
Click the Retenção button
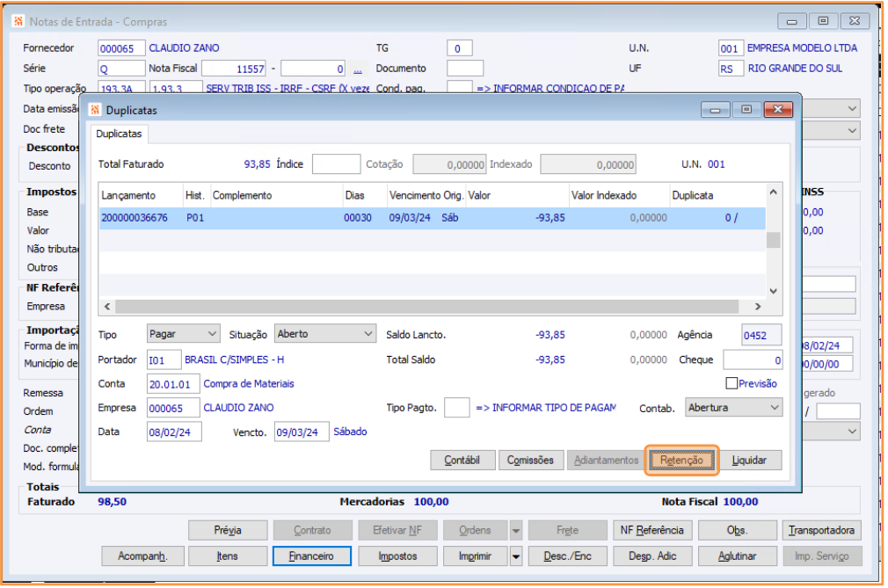(682, 460)
